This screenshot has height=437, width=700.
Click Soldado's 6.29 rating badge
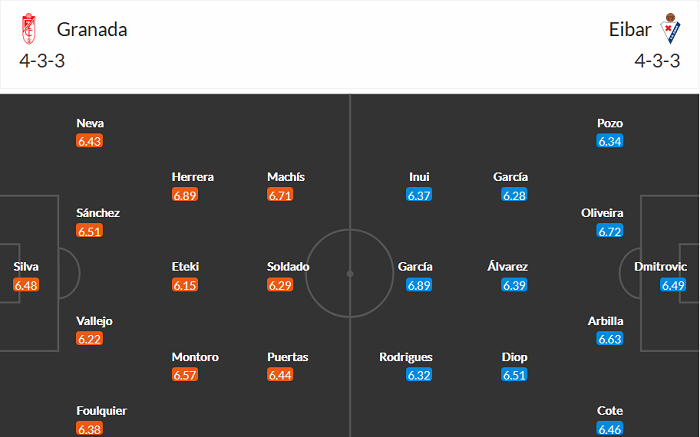pos(280,285)
